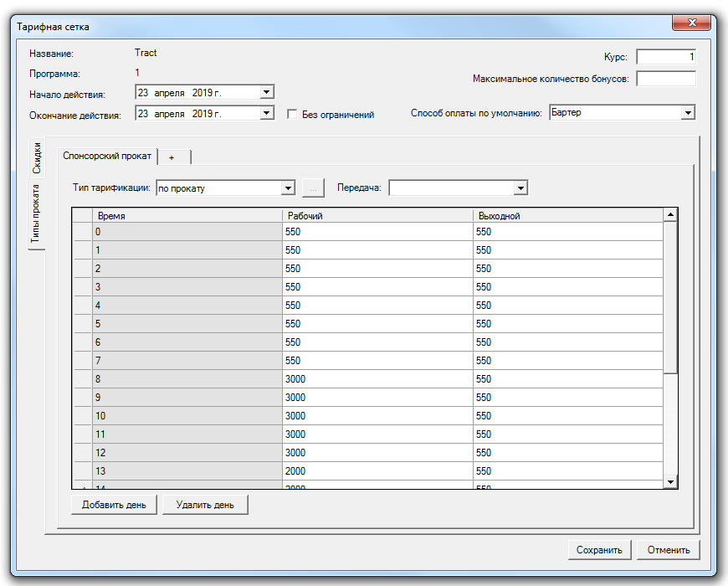
Task: Click the ellipsis button beside Тип тарификации
Action: point(314,188)
